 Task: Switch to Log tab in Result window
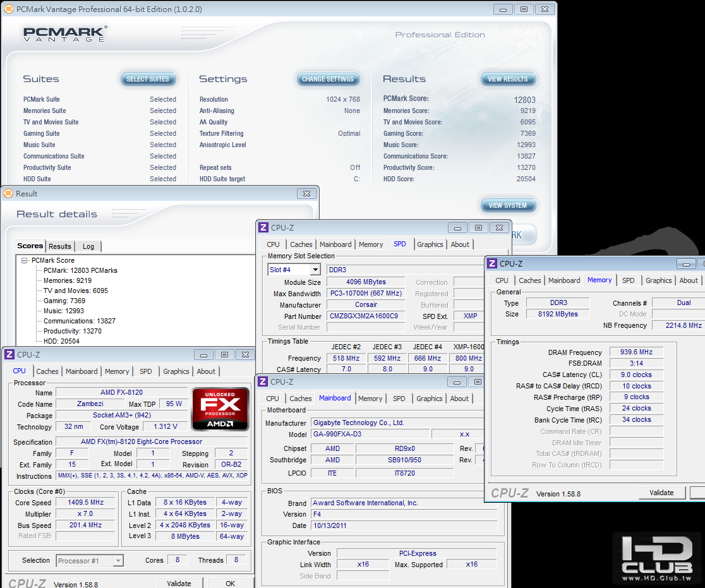pyautogui.click(x=88, y=246)
